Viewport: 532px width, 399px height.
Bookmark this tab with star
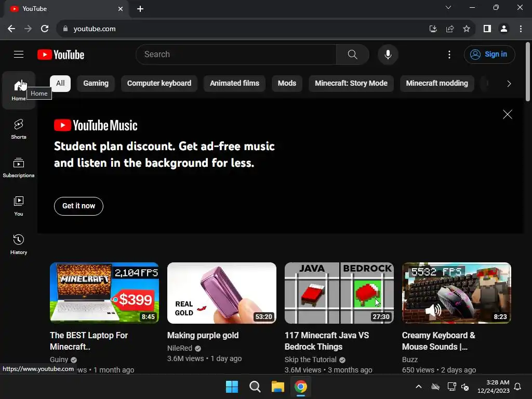point(467,29)
